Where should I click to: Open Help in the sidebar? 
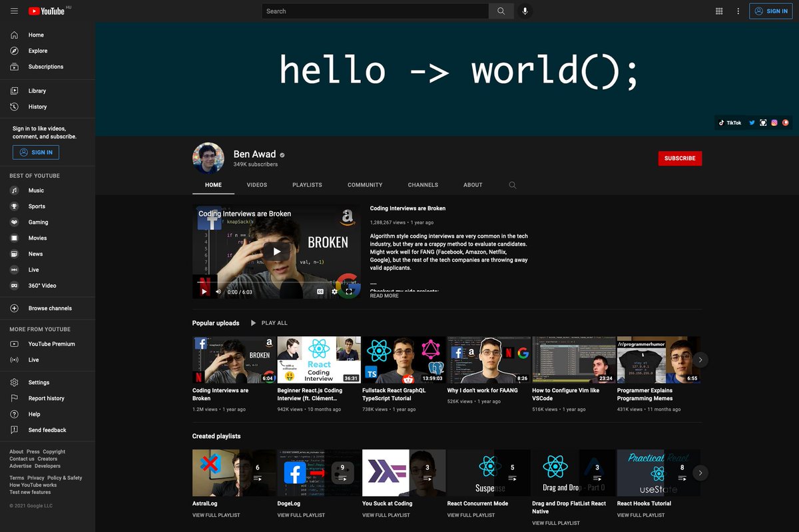click(47, 414)
